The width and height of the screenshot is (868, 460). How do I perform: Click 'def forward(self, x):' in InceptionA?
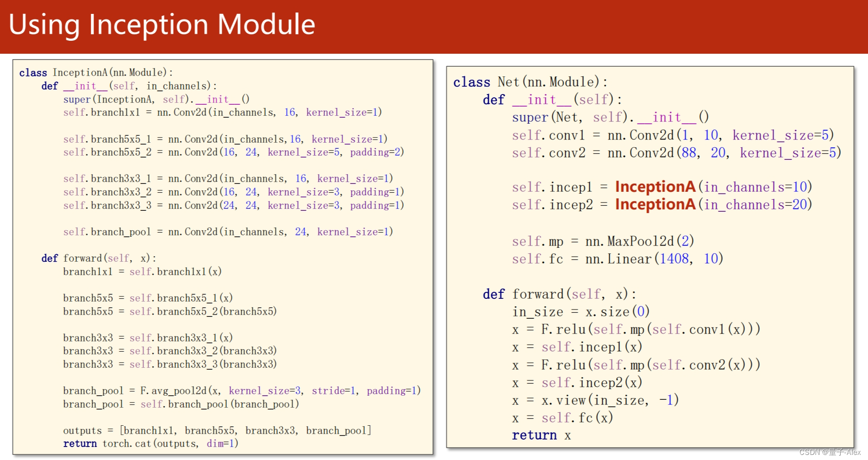click(99, 258)
